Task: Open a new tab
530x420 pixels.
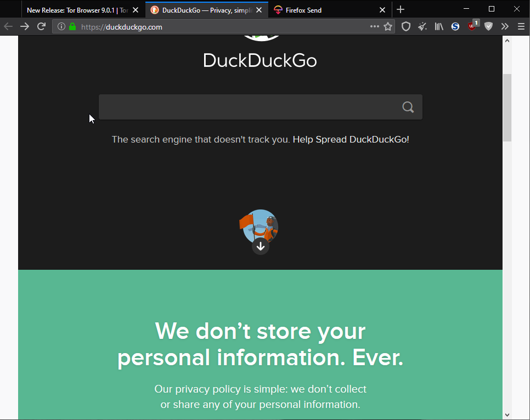Action: pos(401,10)
